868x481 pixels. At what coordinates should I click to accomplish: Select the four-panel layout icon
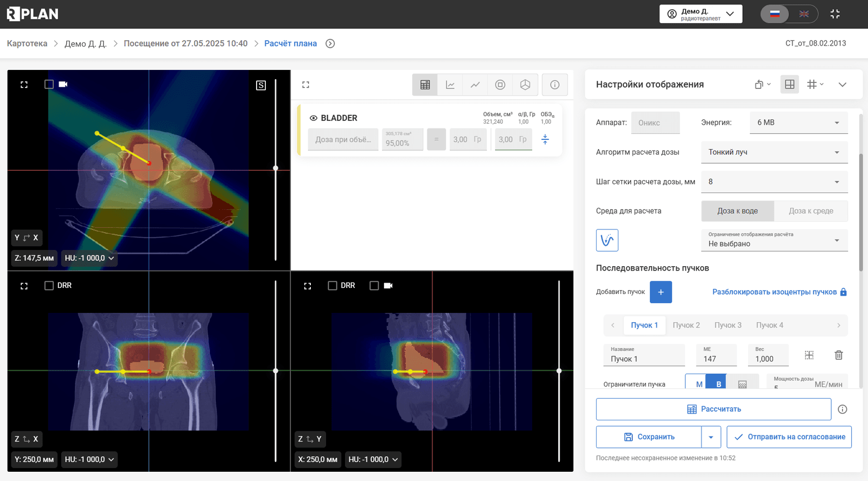click(790, 84)
